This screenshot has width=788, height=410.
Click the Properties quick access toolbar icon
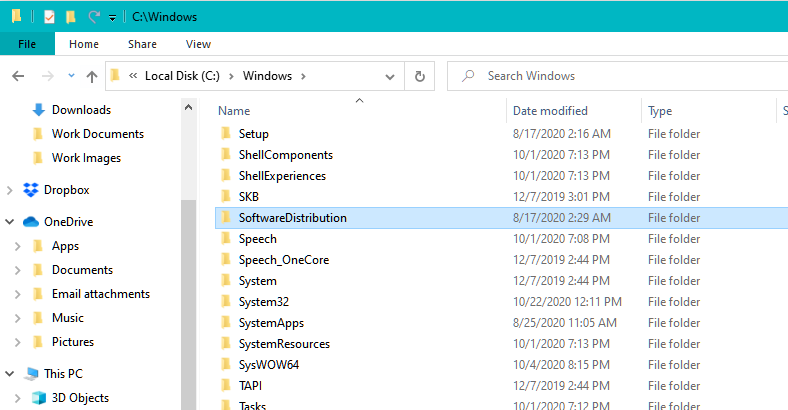[x=49, y=17]
